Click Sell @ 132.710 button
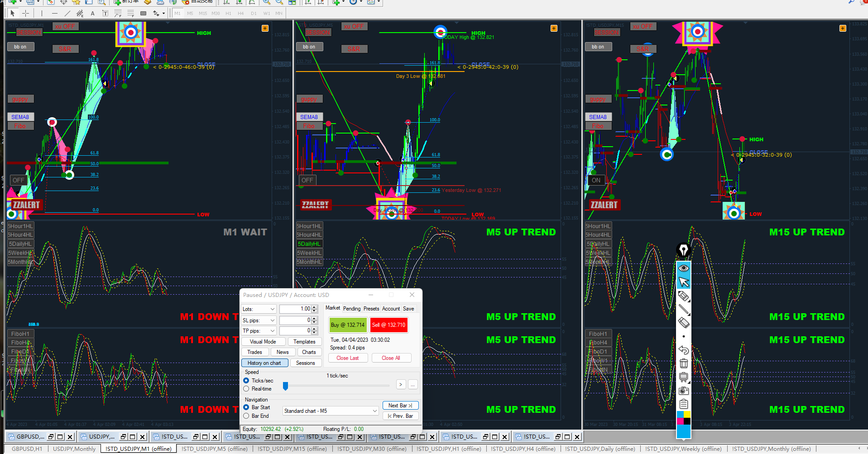 (x=388, y=325)
